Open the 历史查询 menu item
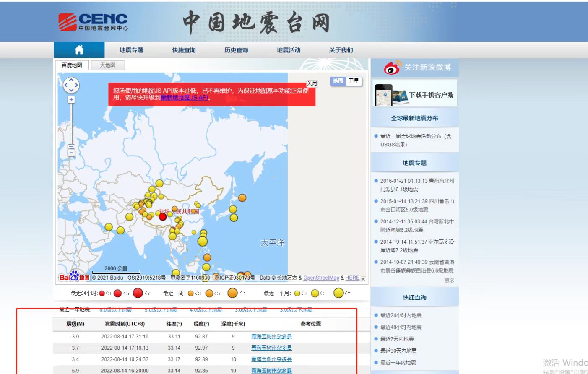Image resolution: width=588 pixels, height=374 pixels. (237, 49)
